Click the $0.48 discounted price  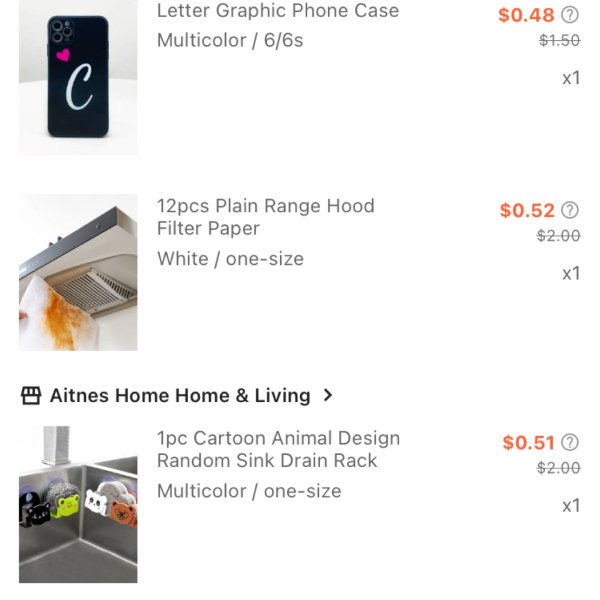click(x=526, y=15)
